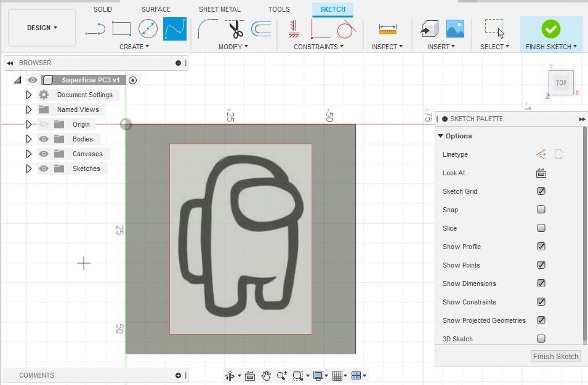
Task: Click the Linetype centerline icon
Action: 558,154
